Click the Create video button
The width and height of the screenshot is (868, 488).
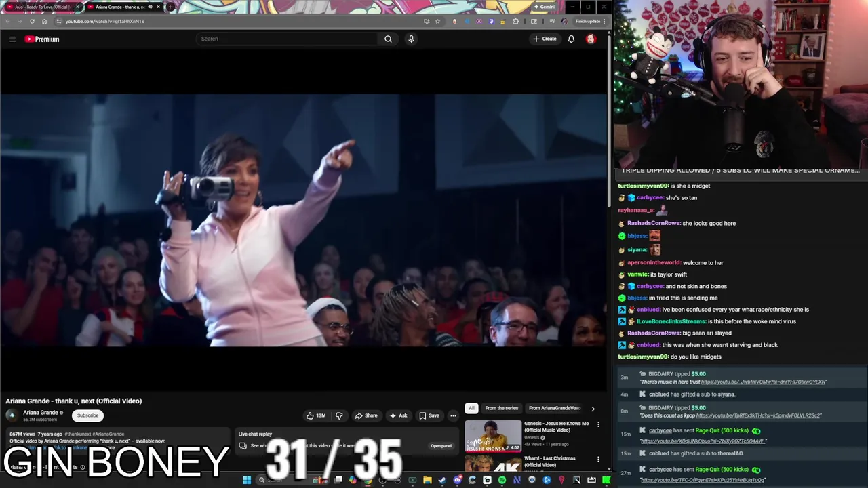(545, 39)
